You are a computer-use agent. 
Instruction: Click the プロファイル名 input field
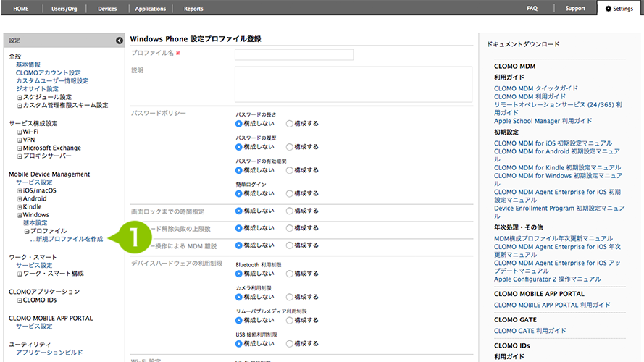[294, 54]
